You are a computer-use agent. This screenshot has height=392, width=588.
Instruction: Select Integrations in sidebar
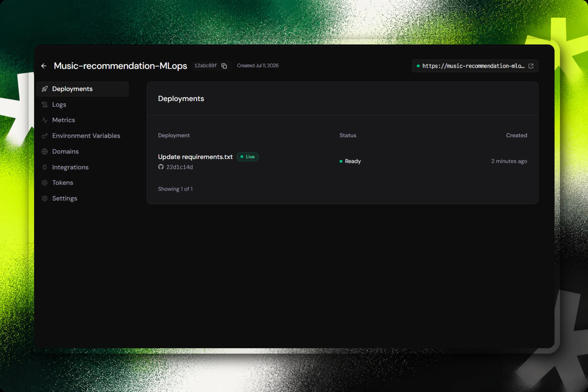(x=82, y=167)
